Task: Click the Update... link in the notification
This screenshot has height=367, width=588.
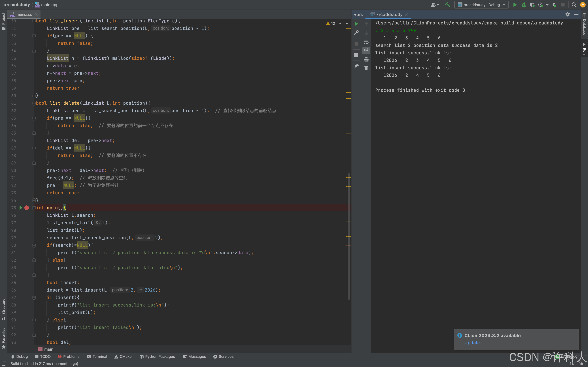Action: (474, 343)
